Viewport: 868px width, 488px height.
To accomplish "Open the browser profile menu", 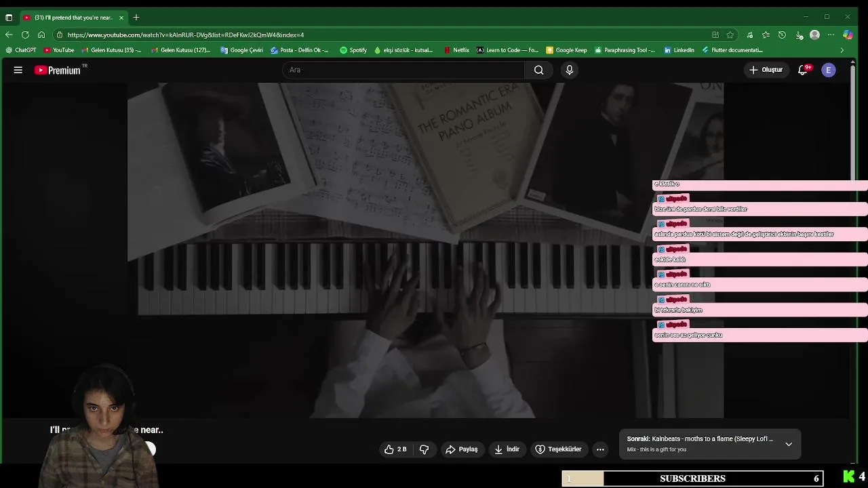I will (814, 35).
